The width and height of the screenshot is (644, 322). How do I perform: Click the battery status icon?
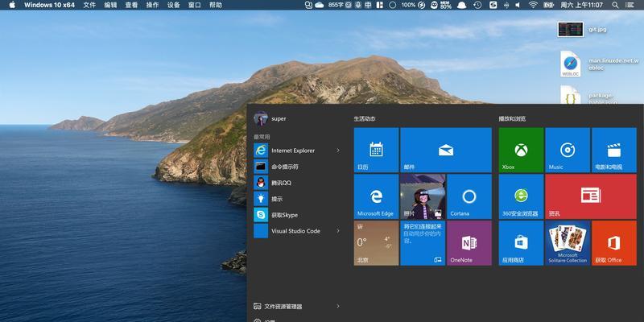pyautogui.click(x=548, y=5)
